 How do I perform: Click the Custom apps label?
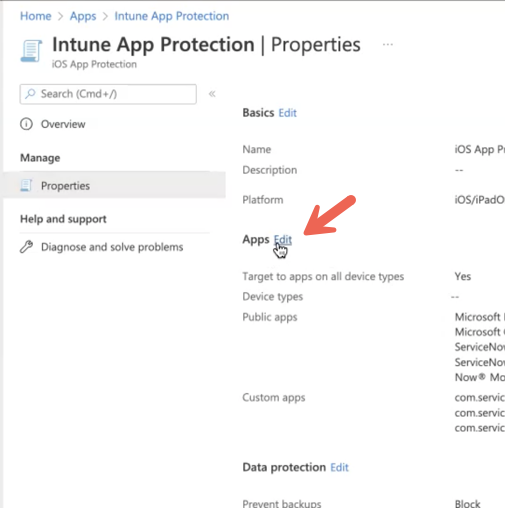274,398
